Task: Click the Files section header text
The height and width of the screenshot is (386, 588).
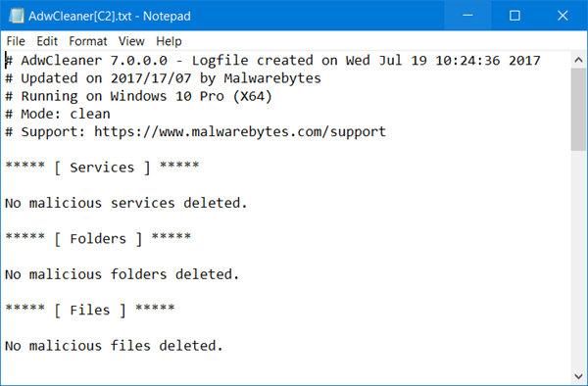Action: coord(89,310)
